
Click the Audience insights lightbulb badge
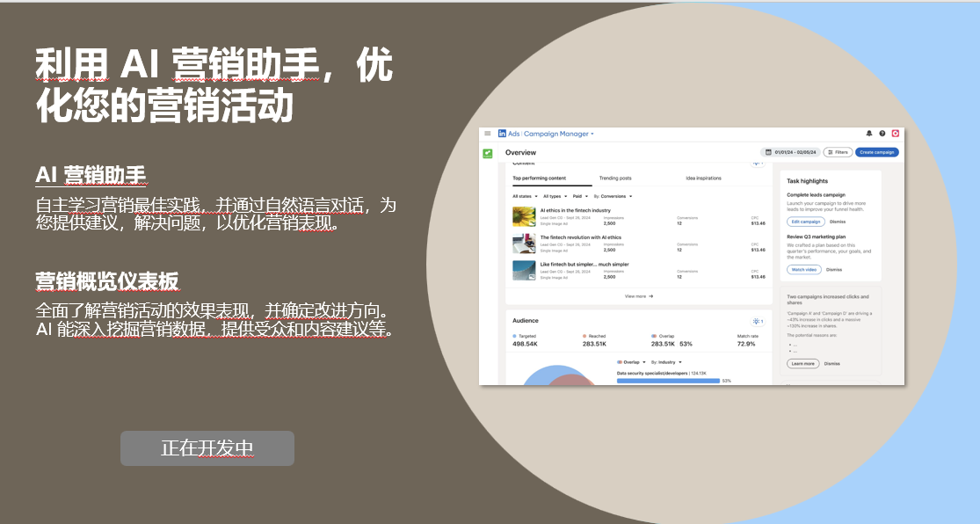point(758,322)
